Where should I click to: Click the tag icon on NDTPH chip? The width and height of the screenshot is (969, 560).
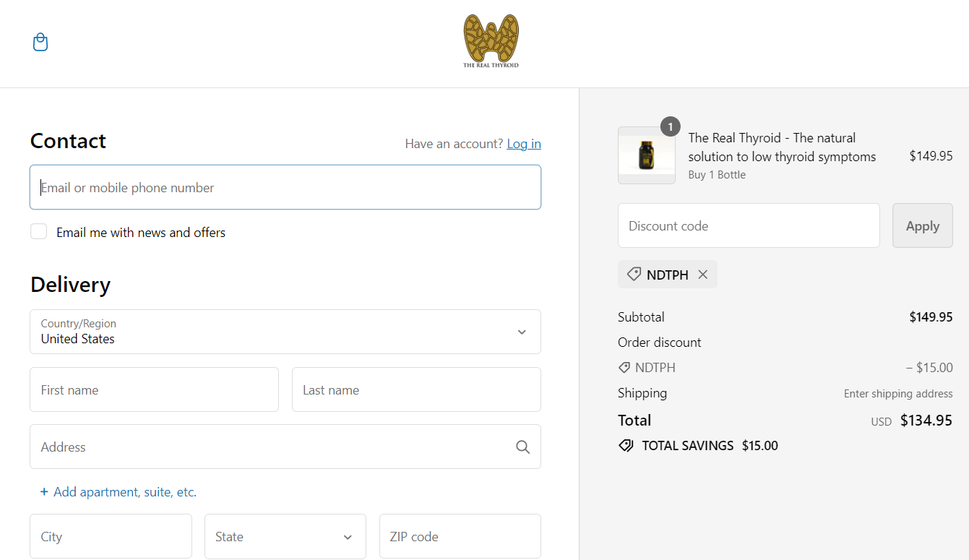click(634, 275)
